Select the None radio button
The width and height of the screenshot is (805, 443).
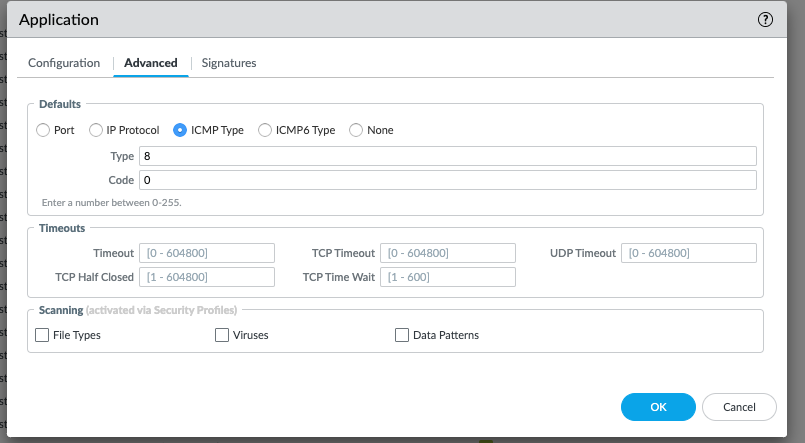point(356,130)
